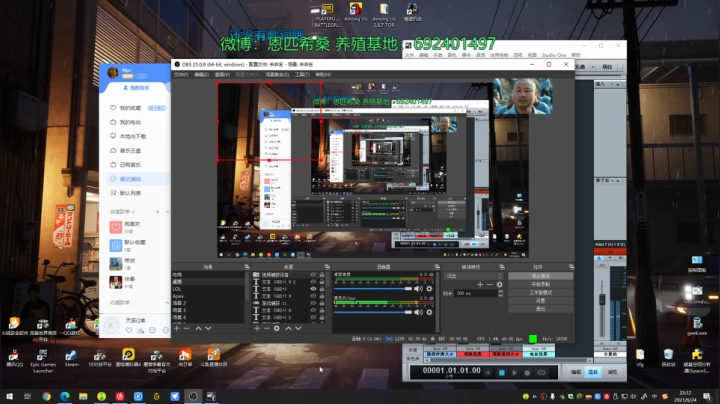
Task: Pop out the audio mixer dock panel
Action: point(437,267)
